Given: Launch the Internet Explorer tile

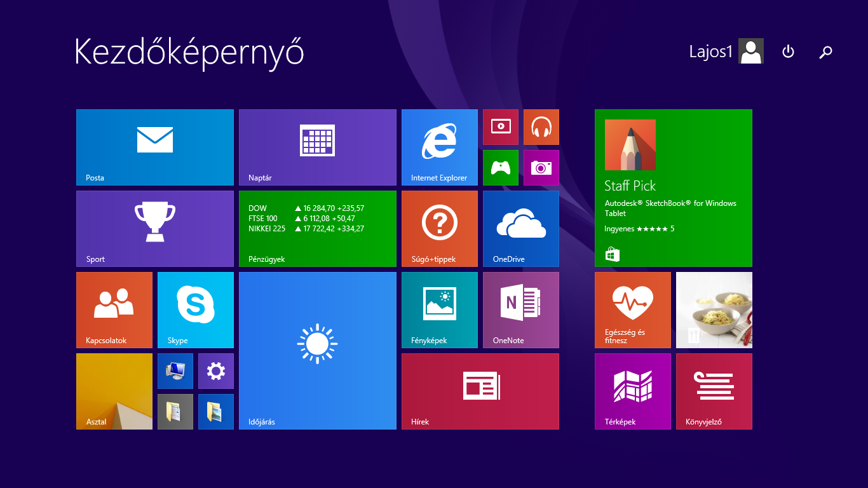Looking at the screenshot, I should 440,147.
